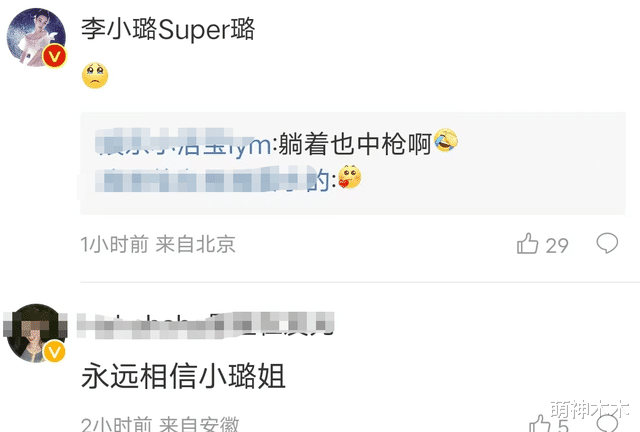Open username 李小璐Super璐
Image resolution: width=640 pixels, height=432 pixels.
click(168, 29)
